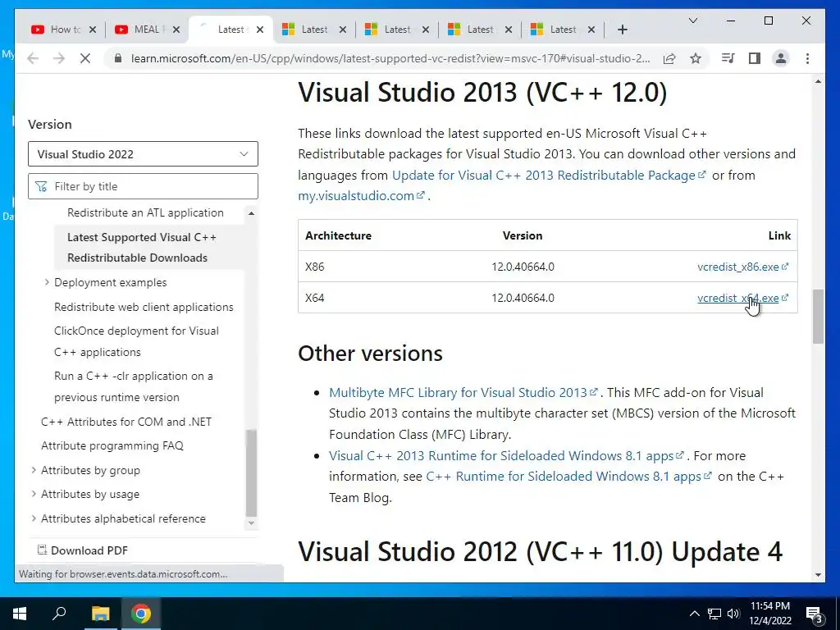
Task: Share this page icon in address bar
Action: [x=669, y=58]
